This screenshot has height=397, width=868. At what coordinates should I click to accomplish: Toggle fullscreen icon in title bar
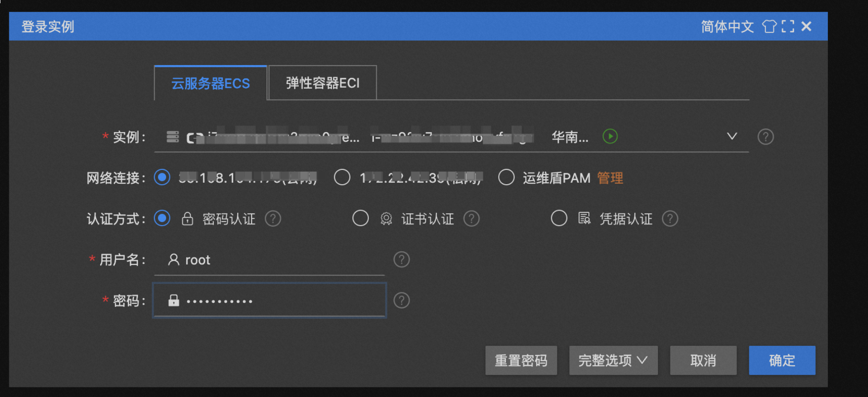click(788, 26)
